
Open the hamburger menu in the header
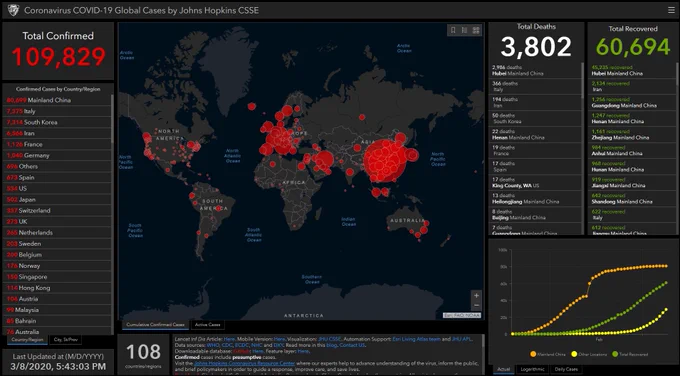tap(671, 10)
